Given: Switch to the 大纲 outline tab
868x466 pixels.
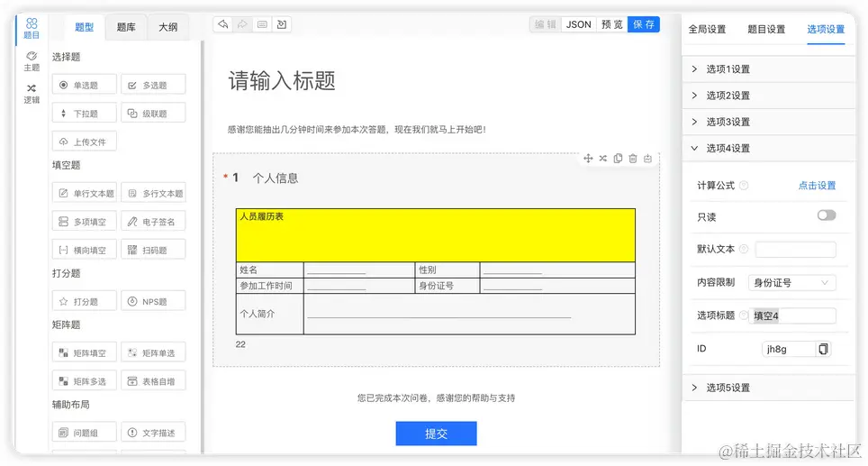Looking at the screenshot, I should (167, 27).
